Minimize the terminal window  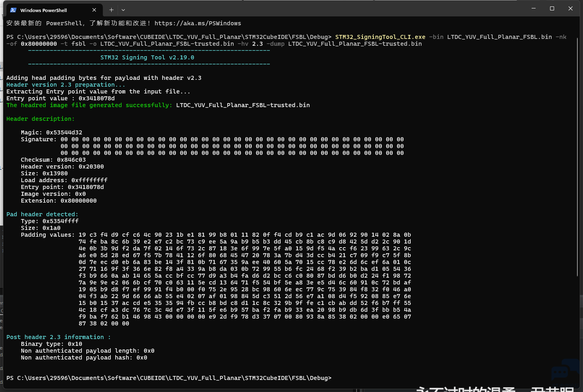(534, 8)
